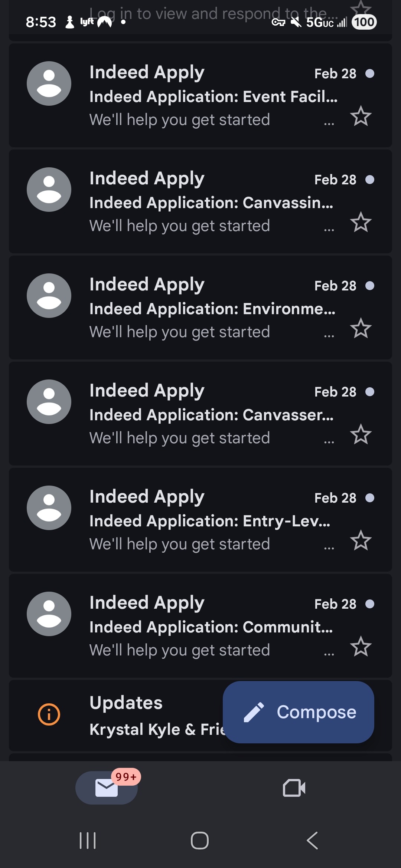Star the Entry-Lev... application email
Image resolution: width=401 pixels, height=868 pixels.
[361, 540]
